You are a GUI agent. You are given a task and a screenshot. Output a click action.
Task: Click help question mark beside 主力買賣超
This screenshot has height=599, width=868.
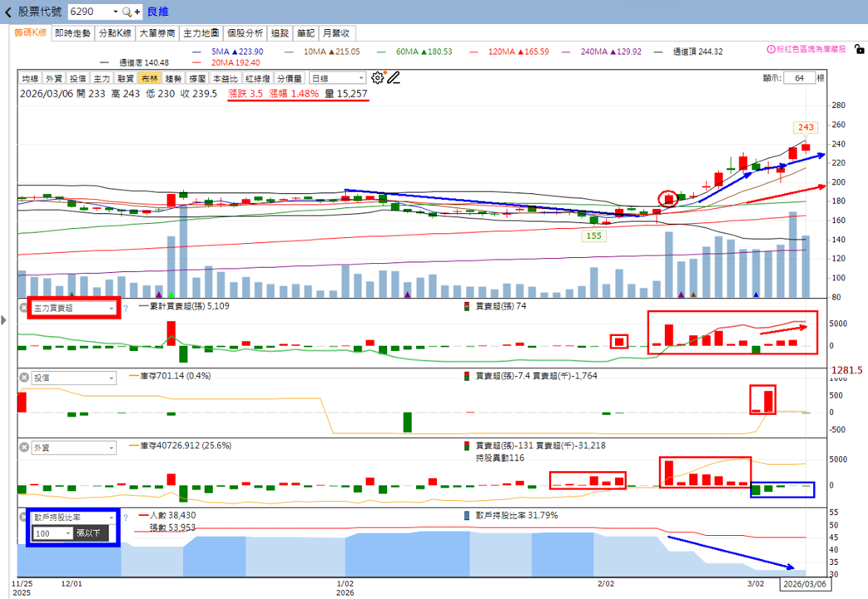coord(126,309)
